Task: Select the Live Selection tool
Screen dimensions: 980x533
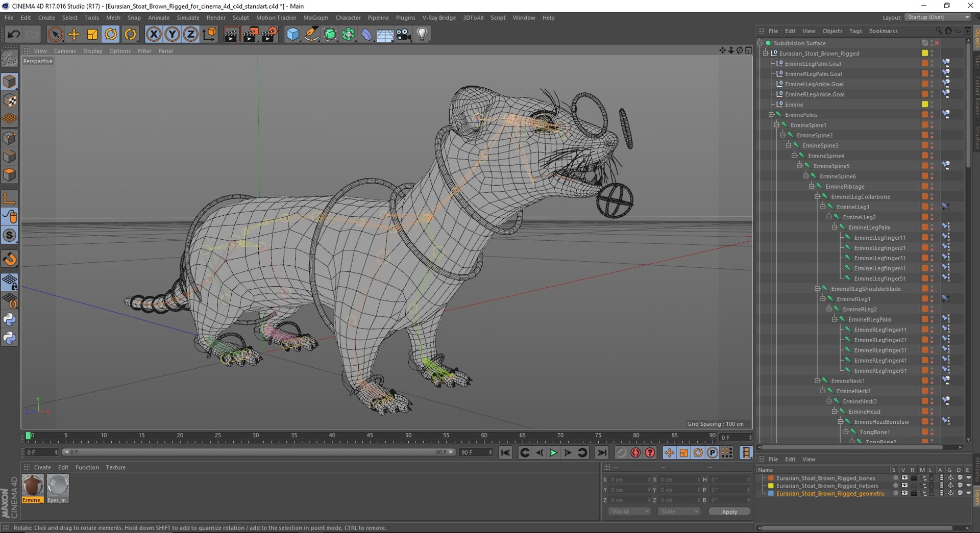Action: tap(55, 34)
